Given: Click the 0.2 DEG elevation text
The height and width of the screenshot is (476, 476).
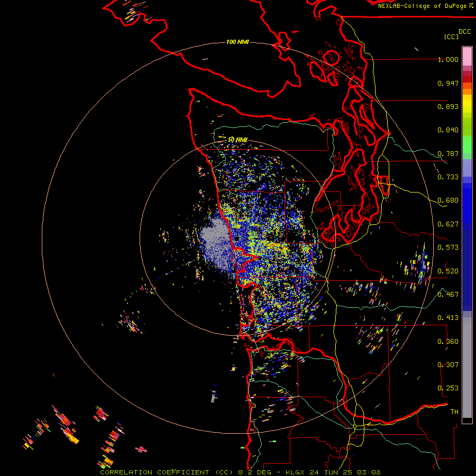Looking at the screenshot, I should [x=254, y=472].
